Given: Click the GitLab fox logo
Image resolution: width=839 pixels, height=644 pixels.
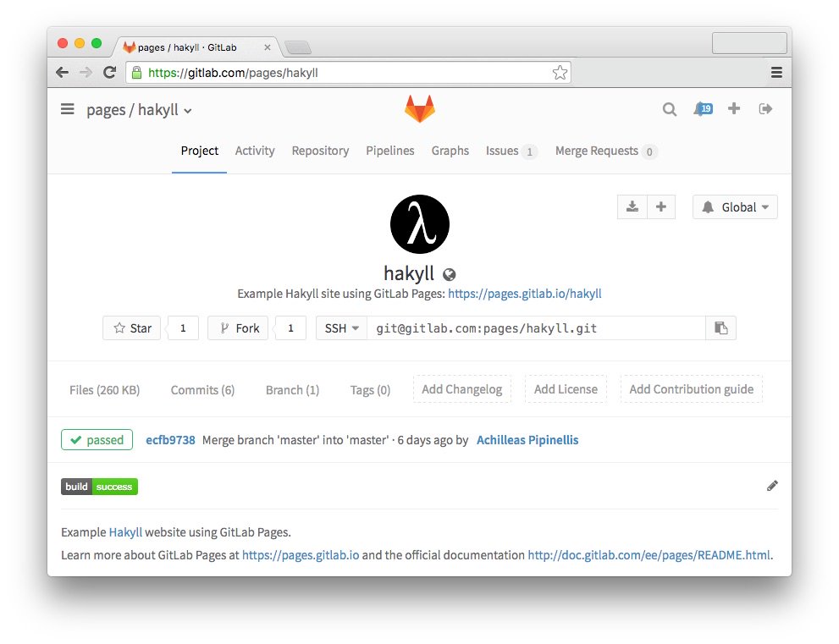Looking at the screenshot, I should (420, 108).
